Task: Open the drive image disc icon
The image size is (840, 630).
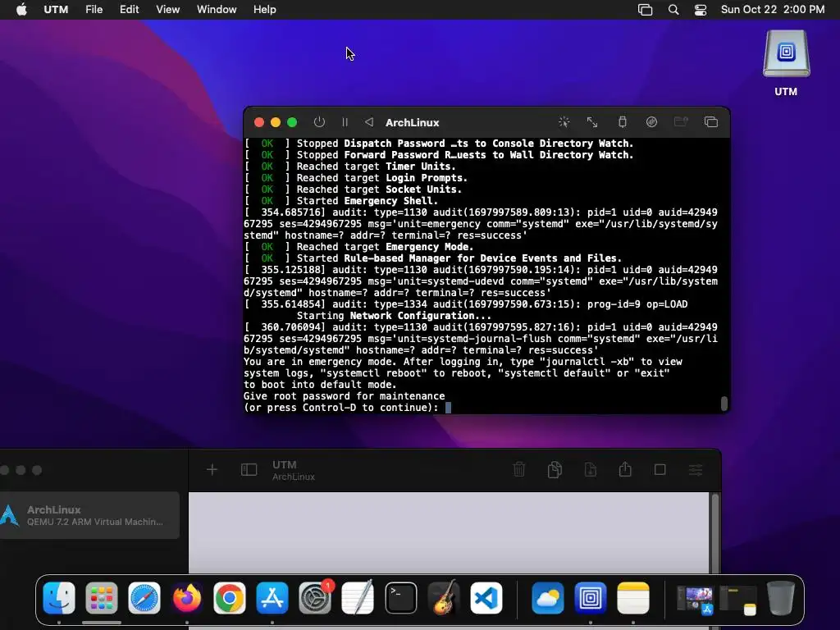Action: [651, 122]
